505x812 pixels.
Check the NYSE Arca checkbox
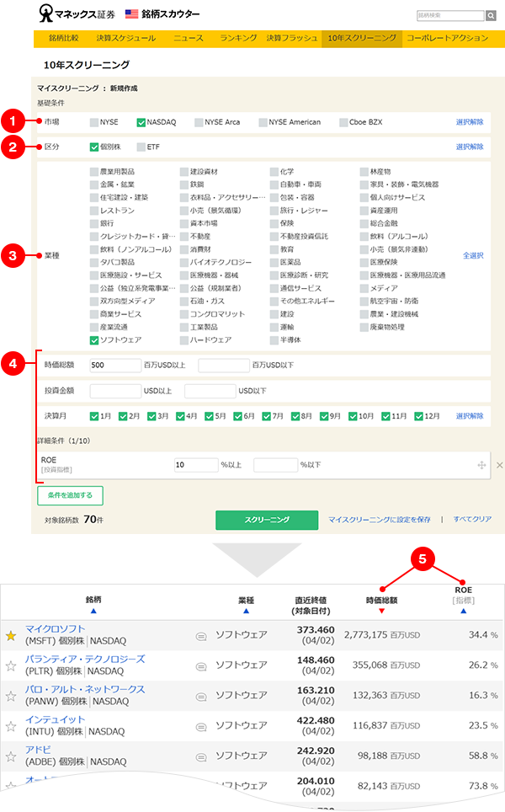199,122
